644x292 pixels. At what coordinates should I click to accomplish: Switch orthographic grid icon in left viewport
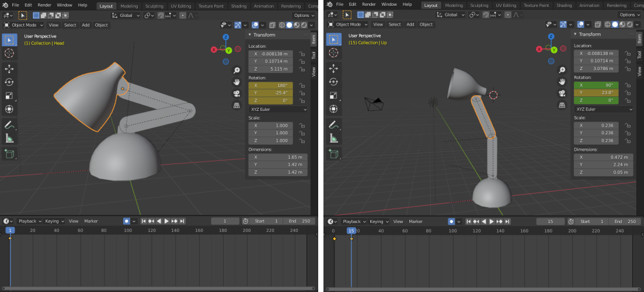(x=236, y=106)
